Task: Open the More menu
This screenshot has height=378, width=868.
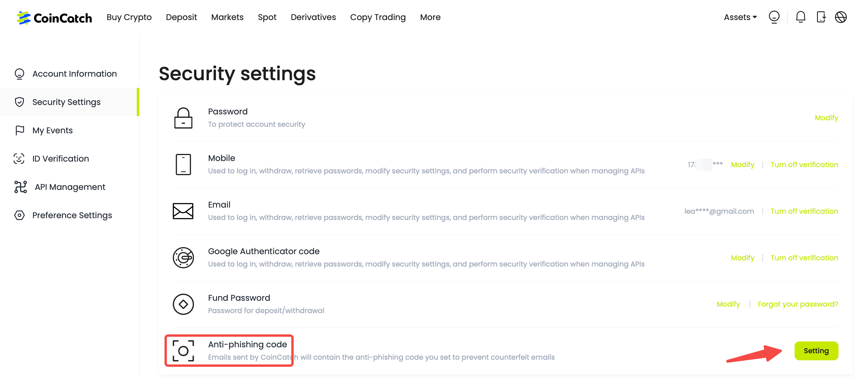Action: click(430, 17)
